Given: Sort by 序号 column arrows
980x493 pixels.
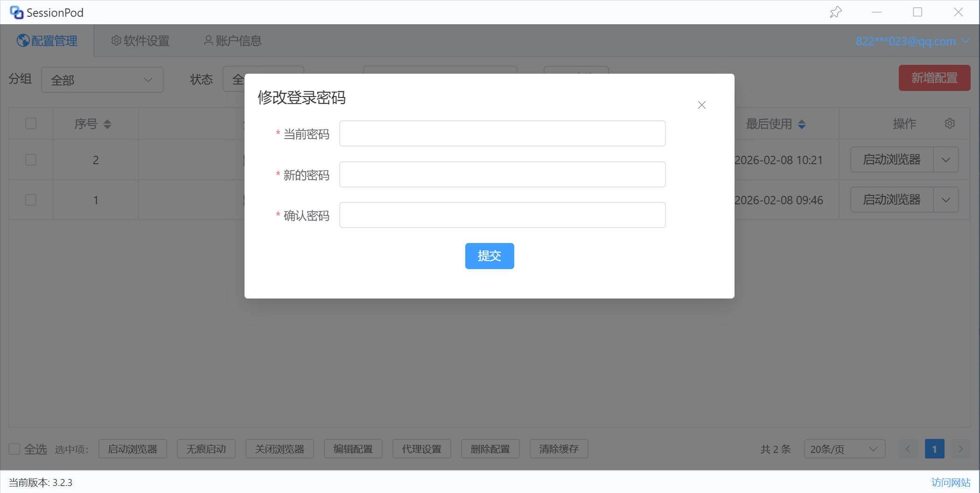Looking at the screenshot, I should tap(107, 124).
